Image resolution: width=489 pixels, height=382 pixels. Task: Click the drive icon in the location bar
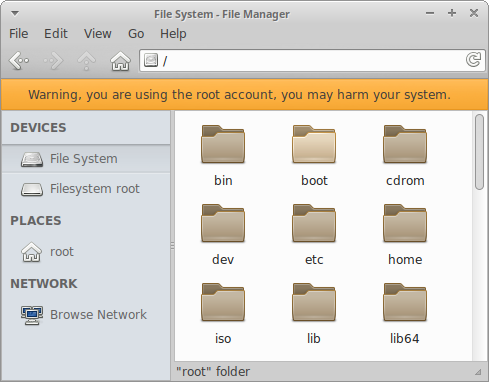pyautogui.click(x=151, y=60)
